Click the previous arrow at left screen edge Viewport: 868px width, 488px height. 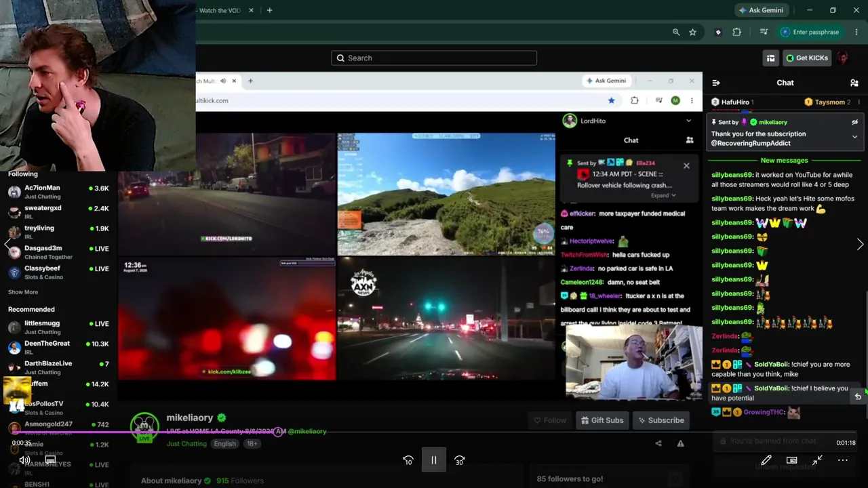tap(7, 245)
